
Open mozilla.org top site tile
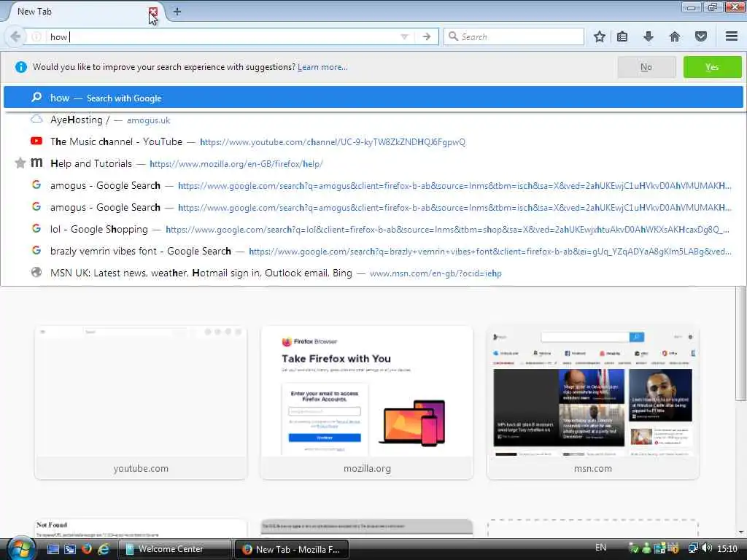(x=367, y=402)
